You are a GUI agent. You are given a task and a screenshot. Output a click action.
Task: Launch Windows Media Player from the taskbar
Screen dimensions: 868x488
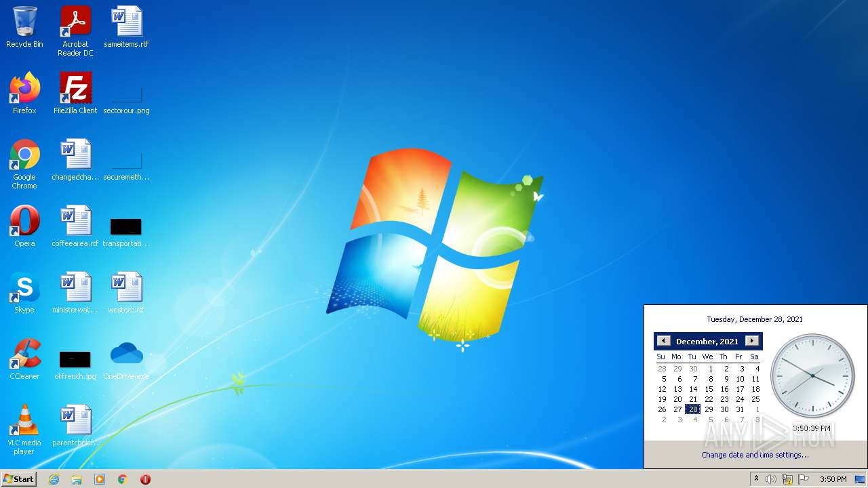click(x=100, y=479)
